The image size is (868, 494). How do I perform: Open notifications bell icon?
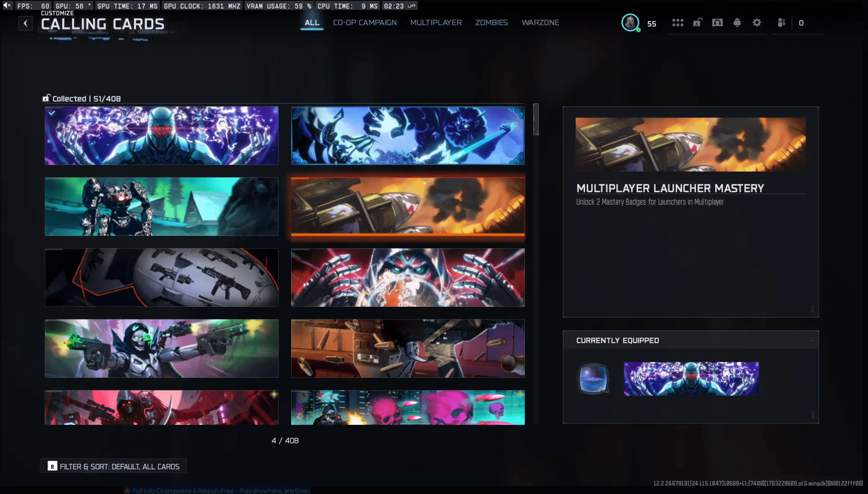[x=737, y=23]
